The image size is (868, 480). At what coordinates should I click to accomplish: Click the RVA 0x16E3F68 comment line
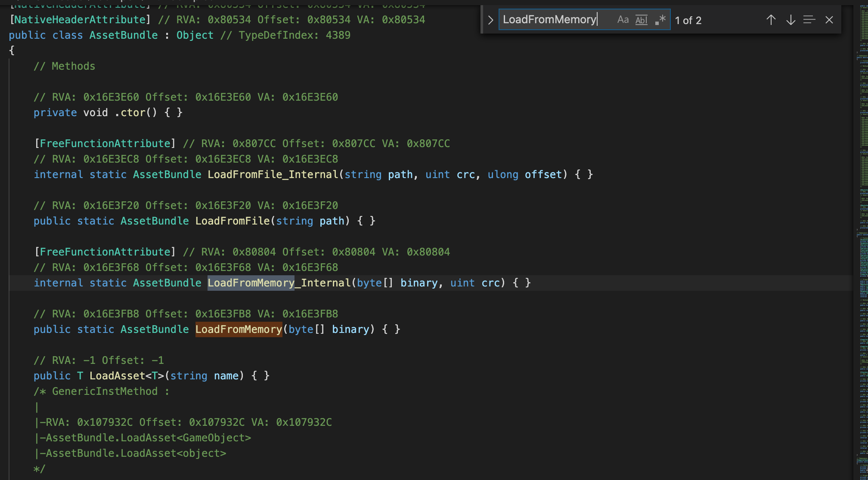tap(186, 268)
